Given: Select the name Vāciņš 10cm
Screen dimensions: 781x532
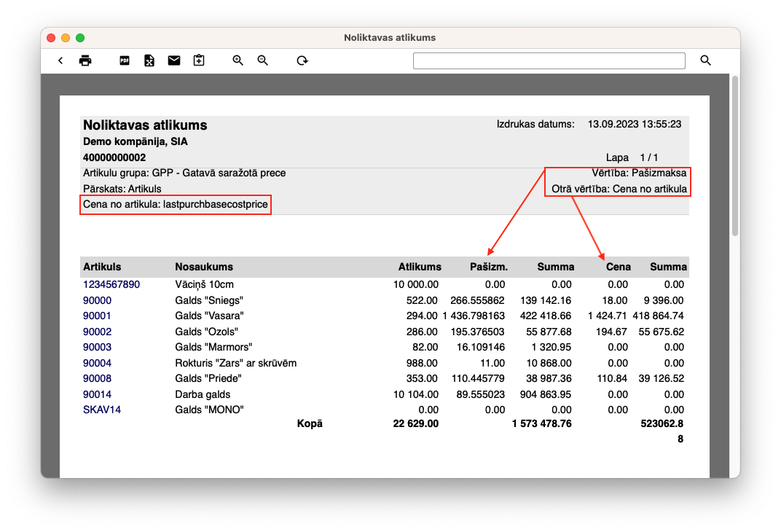Looking at the screenshot, I should pyautogui.click(x=204, y=284).
